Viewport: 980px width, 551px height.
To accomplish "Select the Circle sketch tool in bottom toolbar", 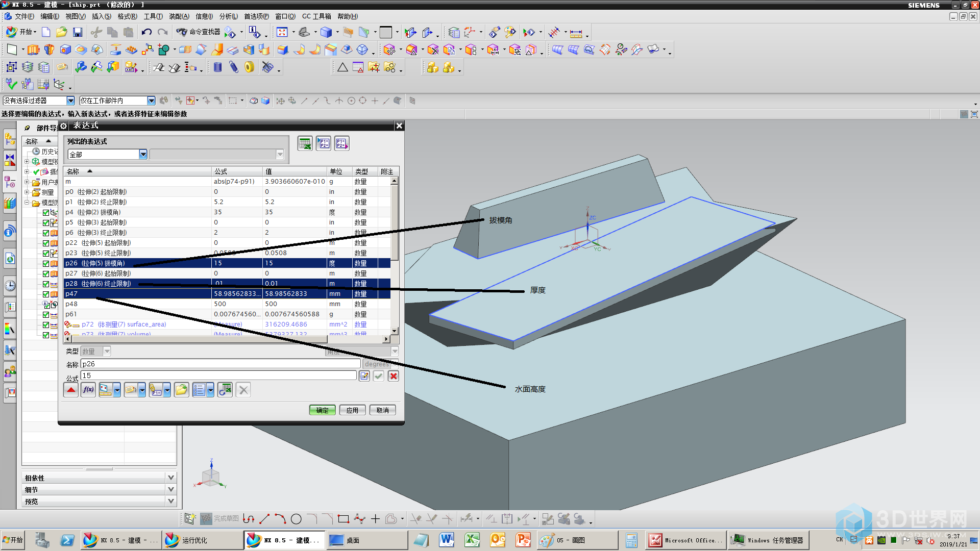I will [296, 519].
